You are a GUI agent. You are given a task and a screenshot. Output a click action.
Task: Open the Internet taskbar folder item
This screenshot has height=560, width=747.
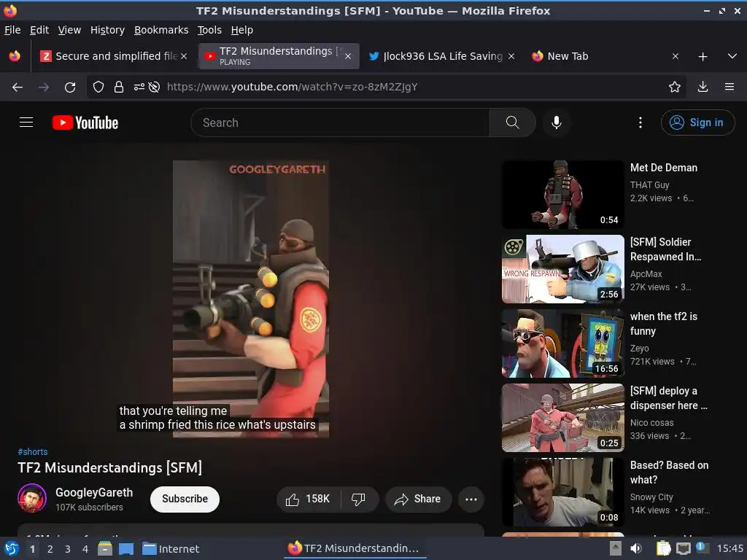pos(171,549)
